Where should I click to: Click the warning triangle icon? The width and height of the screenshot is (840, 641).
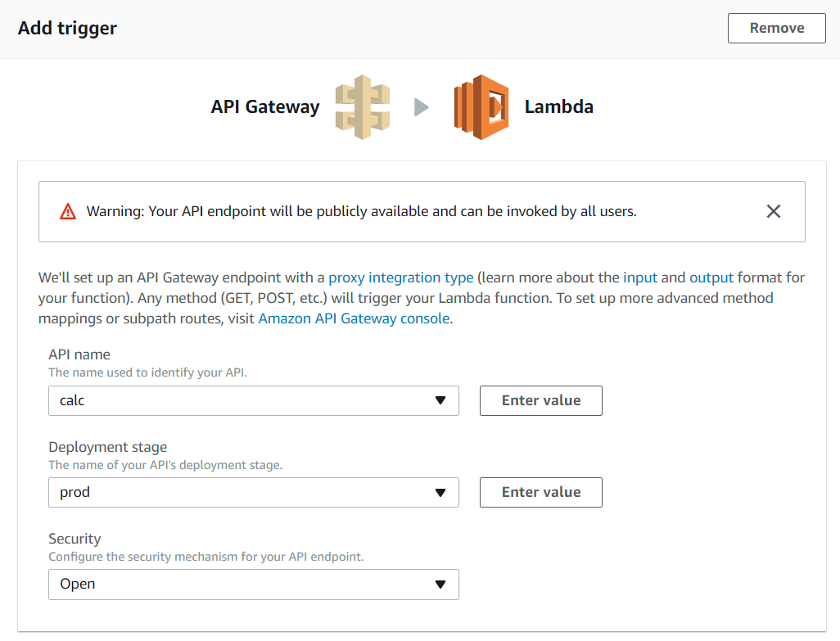pos(67,211)
